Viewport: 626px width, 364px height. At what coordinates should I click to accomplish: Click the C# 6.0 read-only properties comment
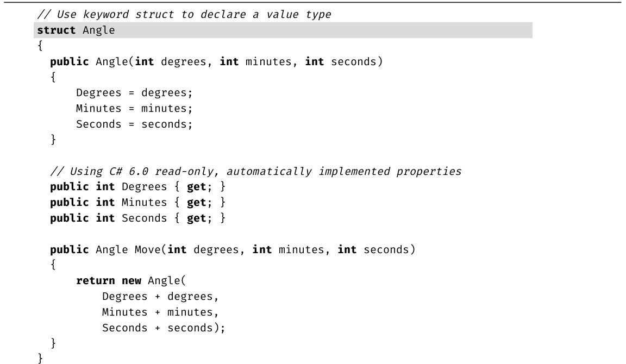pyautogui.click(x=255, y=172)
